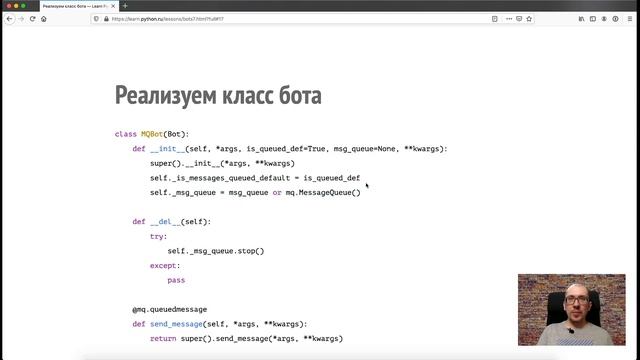
Task: Open the browser home page
Action: (44, 19)
